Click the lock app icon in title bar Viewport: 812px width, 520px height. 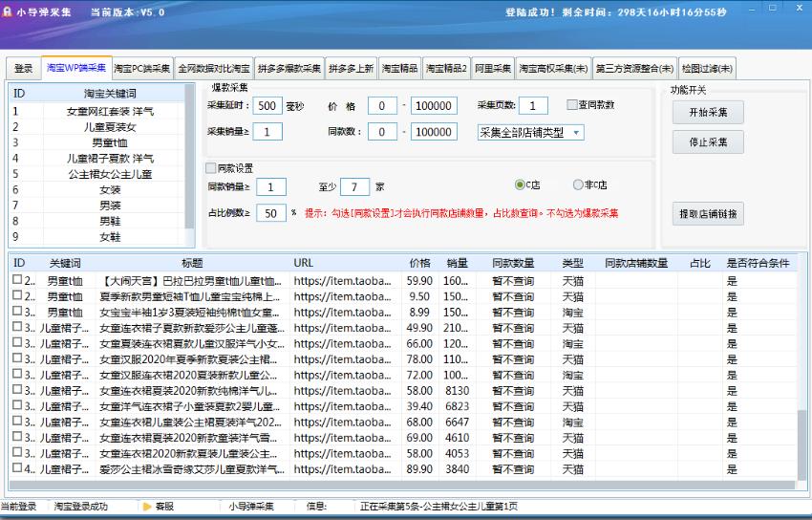(7, 11)
